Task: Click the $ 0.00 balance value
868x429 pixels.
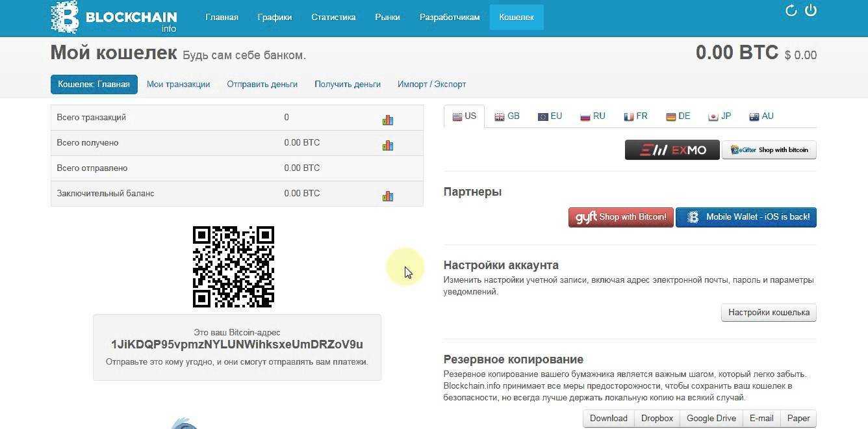Action: coord(800,55)
